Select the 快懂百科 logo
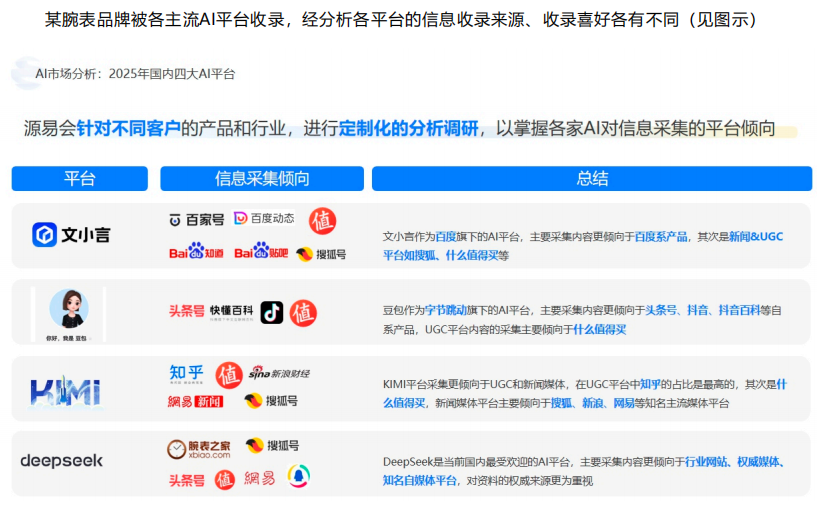 point(231,312)
